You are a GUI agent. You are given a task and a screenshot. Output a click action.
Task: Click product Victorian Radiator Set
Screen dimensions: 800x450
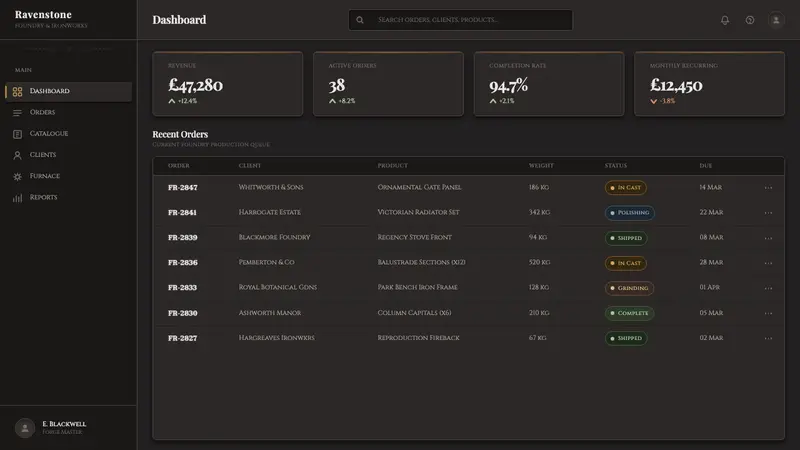tap(418, 212)
